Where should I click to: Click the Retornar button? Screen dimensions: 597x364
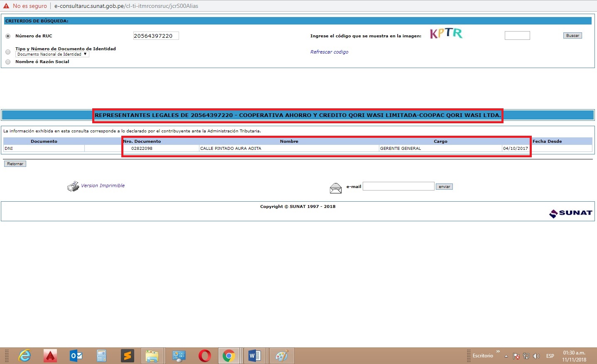15,164
